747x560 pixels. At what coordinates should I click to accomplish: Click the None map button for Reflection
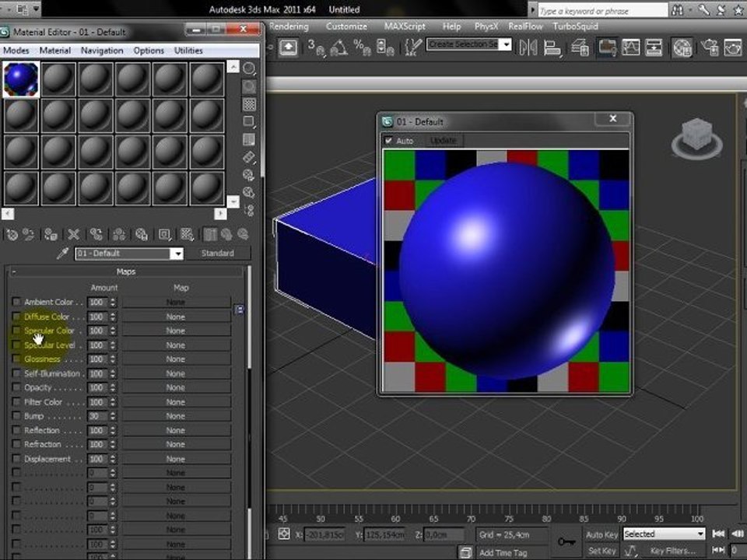(176, 430)
